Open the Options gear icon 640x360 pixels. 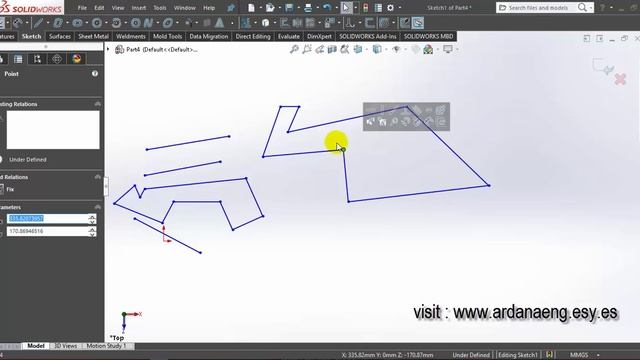tap(391, 8)
